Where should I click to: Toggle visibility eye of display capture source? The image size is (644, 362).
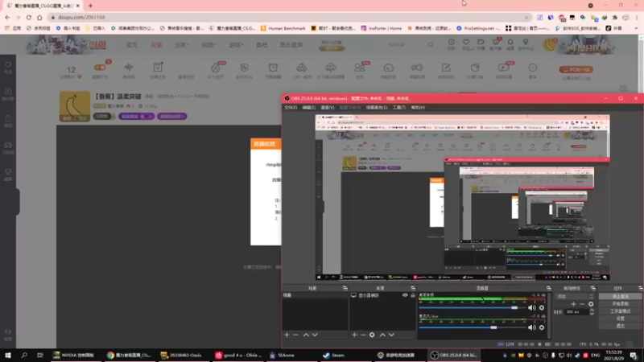[406, 295]
